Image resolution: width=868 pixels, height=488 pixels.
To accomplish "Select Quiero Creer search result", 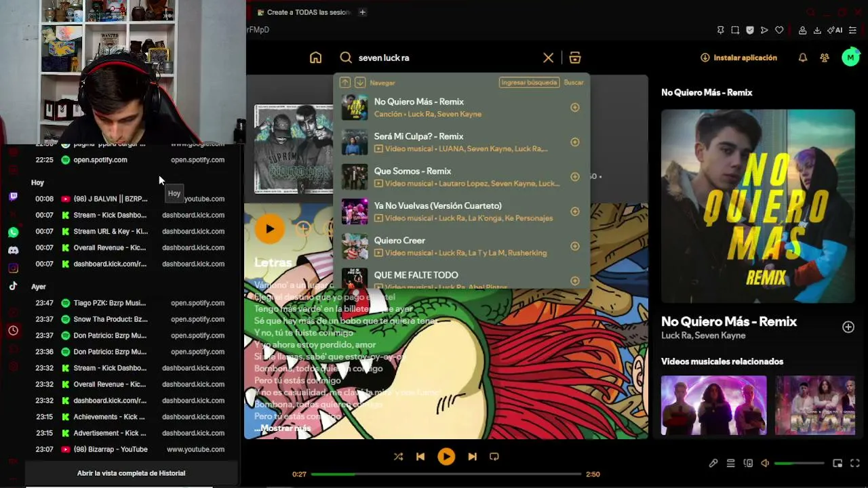I will point(461,246).
